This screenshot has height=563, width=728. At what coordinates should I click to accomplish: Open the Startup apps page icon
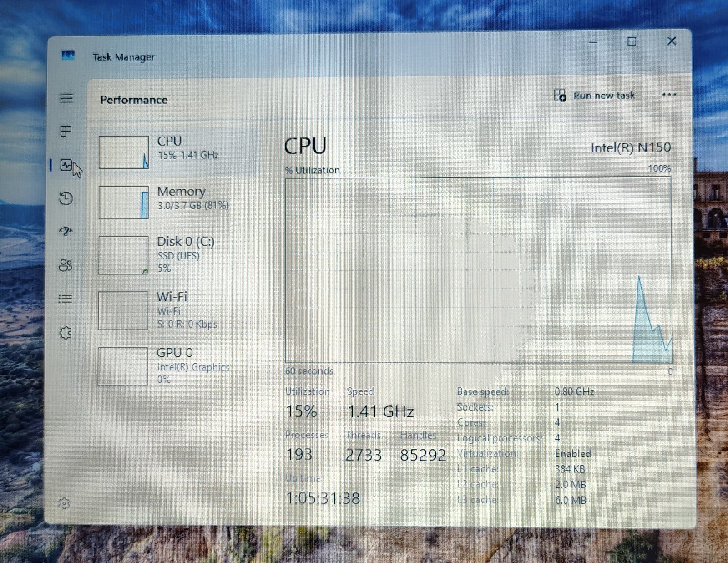point(66,232)
